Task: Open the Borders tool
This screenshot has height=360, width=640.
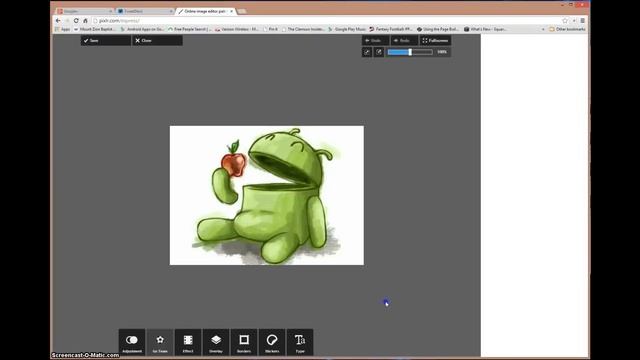Action: [244, 342]
